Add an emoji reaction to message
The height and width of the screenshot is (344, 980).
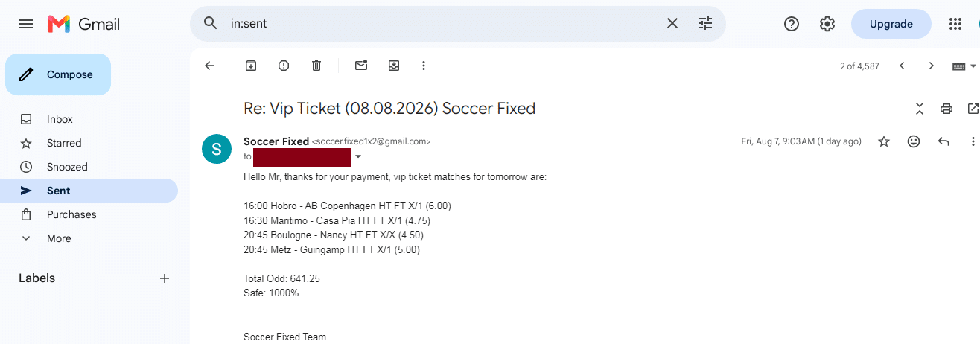(x=914, y=141)
